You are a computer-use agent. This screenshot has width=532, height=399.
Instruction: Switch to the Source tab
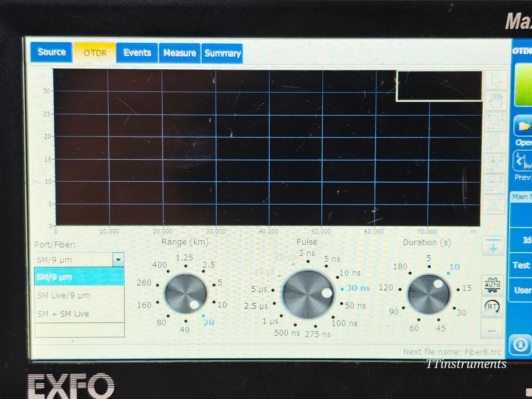pos(51,52)
